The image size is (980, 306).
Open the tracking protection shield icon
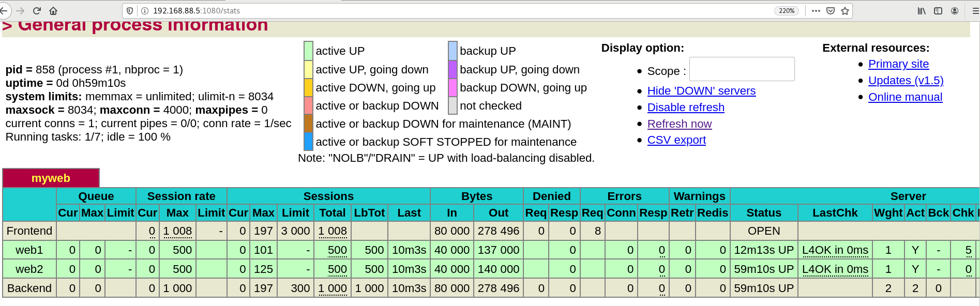pyautogui.click(x=130, y=11)
